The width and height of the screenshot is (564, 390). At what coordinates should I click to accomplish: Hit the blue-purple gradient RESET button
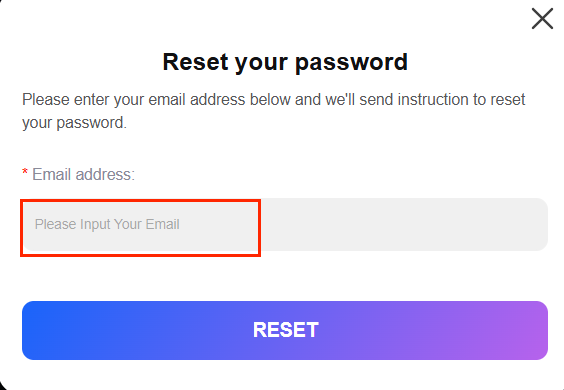[285, 330]
